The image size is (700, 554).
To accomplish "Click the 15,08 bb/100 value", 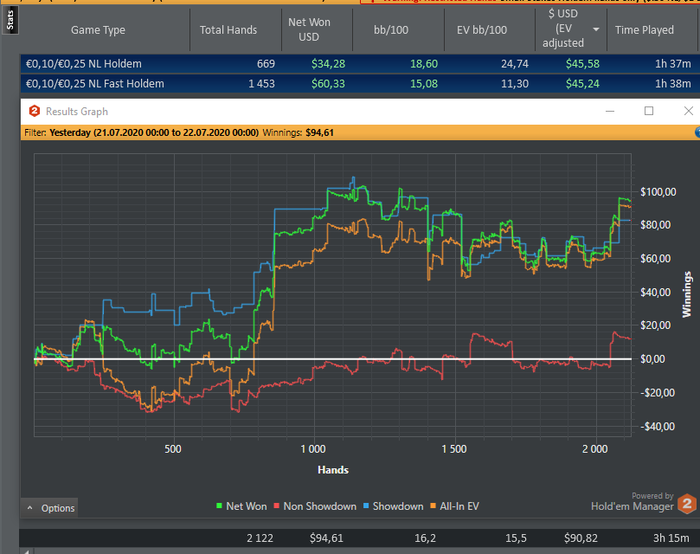I will (424, 83).
